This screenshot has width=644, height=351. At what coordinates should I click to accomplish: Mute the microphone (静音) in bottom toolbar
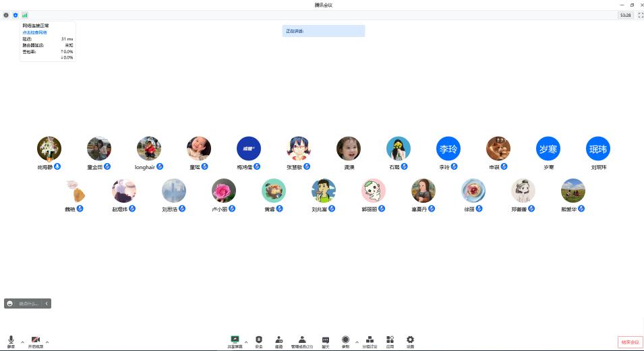[11, 342]
